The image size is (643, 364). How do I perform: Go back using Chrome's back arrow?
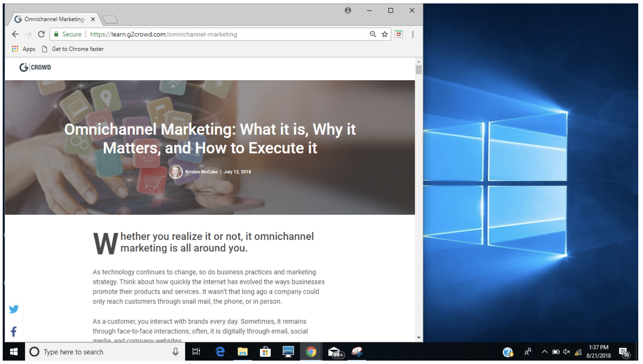[x=15, y=34]
